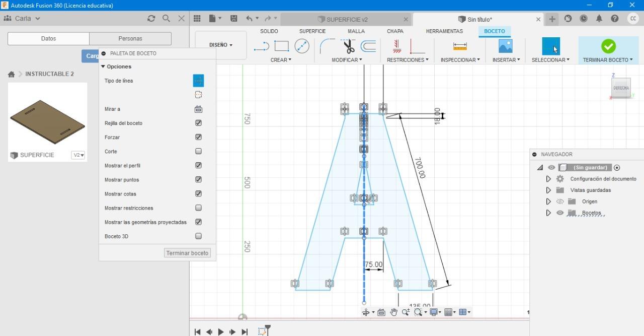644x336 pixels.
Task: Open the MODIFICAR dropdown menu
Action: pos(347,60)
